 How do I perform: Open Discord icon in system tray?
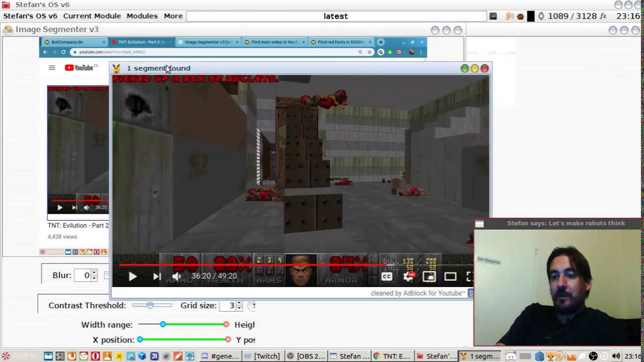pos(511,356)
